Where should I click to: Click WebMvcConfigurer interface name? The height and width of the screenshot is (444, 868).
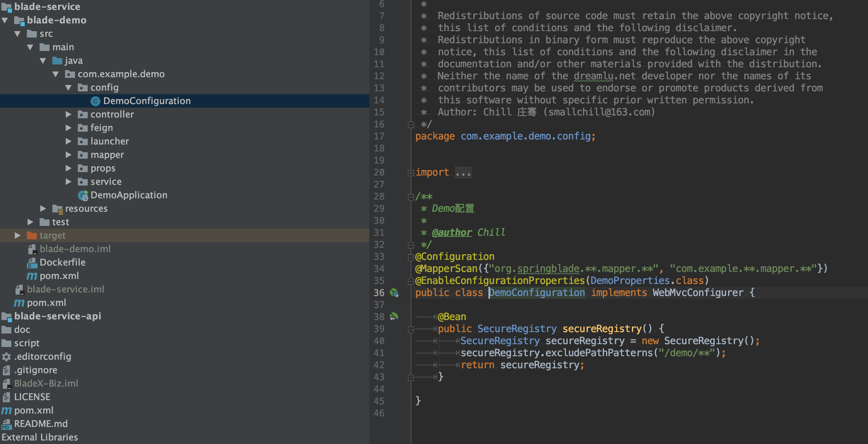698,293
